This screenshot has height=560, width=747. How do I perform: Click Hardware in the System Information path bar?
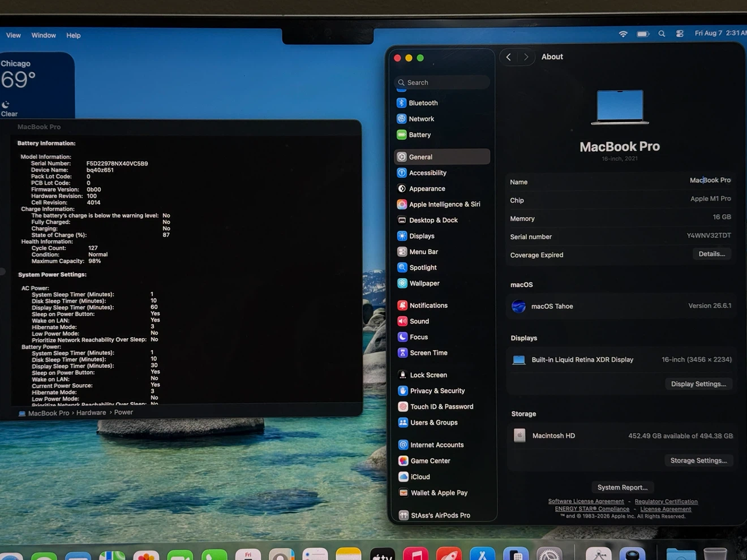click(x=91, y=413)
